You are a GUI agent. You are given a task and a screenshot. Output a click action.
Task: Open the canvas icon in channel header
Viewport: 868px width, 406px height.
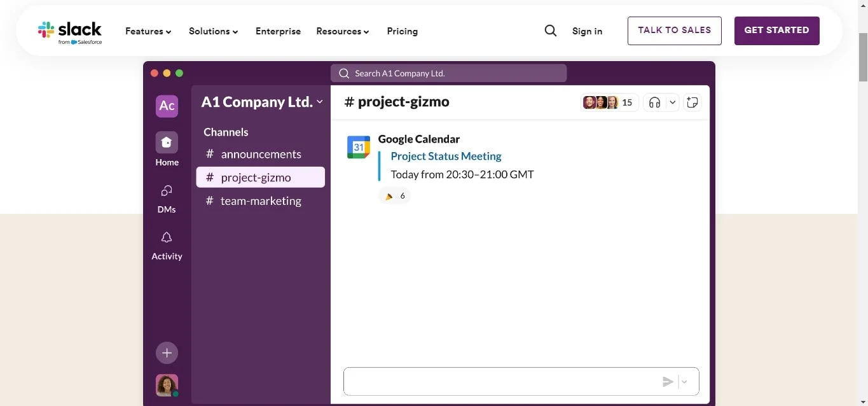pos(692,102)
